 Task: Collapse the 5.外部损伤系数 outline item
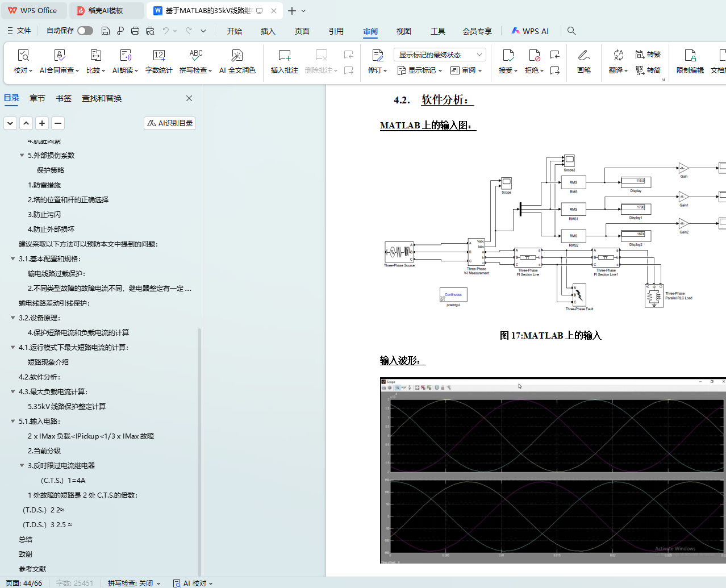coord(22,156)
